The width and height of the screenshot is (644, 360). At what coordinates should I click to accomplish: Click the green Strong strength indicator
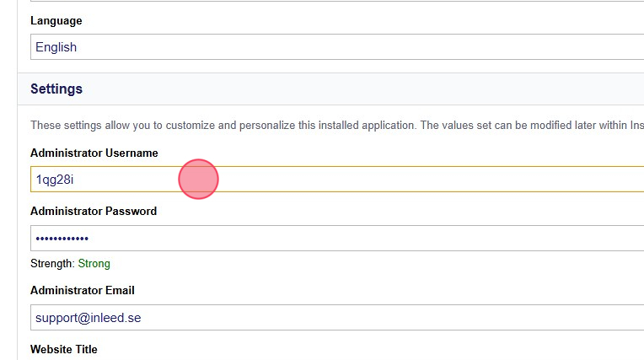[x=94, y=264]
